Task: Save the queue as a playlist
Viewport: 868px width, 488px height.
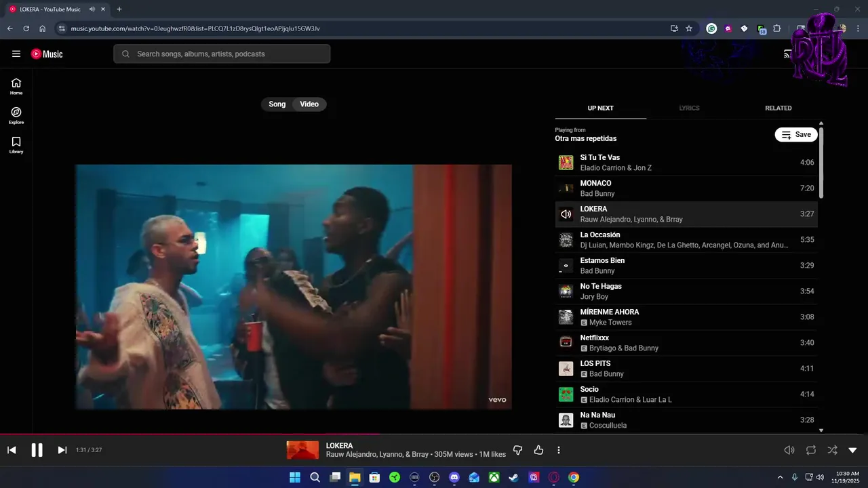Action: [796, 135]
